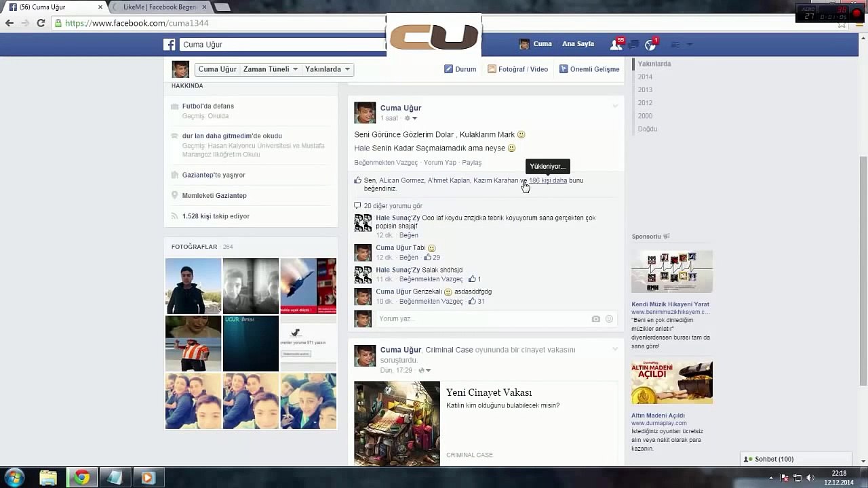868x488 pixels.
Task: Open first photo thumbnail in Fotoğraflar
Action: pos(193,285)
